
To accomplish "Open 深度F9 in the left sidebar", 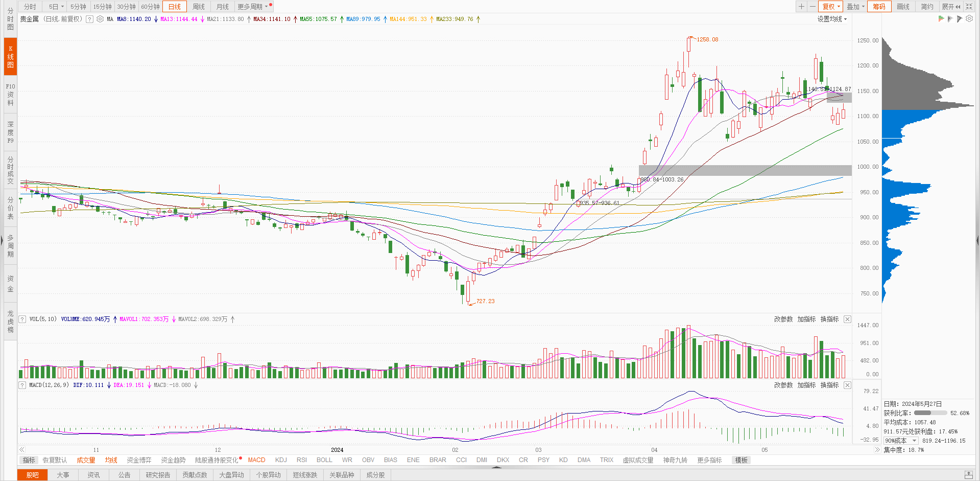I will 10,132.
